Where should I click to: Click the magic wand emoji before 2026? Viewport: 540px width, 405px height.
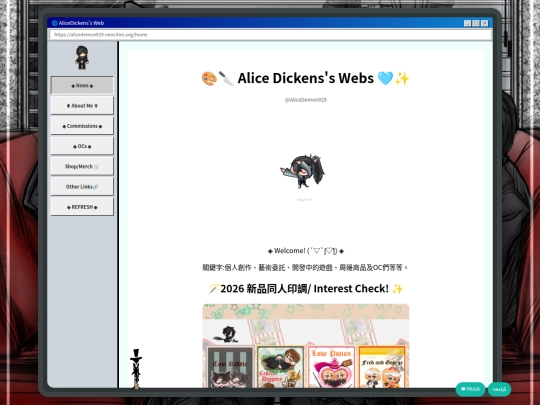pyautogui.click(x=214, y=289)
